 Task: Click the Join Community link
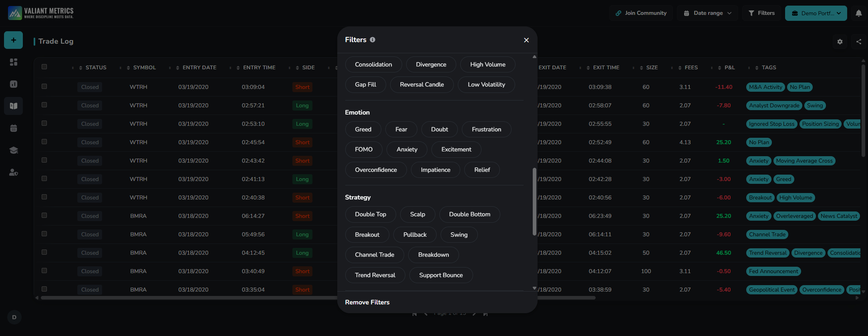[641, 13]
